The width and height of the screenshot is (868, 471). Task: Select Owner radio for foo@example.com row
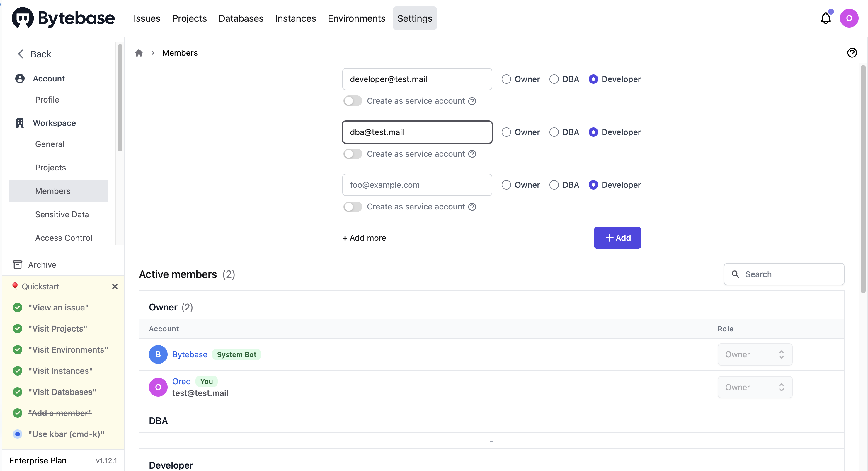click(506, 185)
